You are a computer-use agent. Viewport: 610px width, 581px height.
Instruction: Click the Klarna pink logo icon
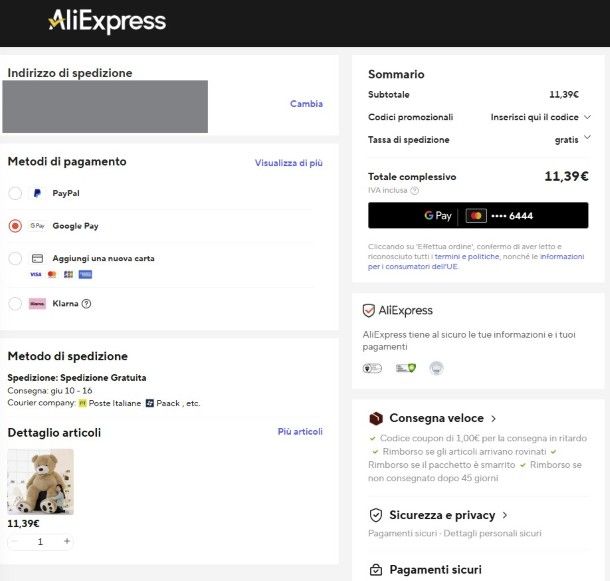tap(37, 304)
